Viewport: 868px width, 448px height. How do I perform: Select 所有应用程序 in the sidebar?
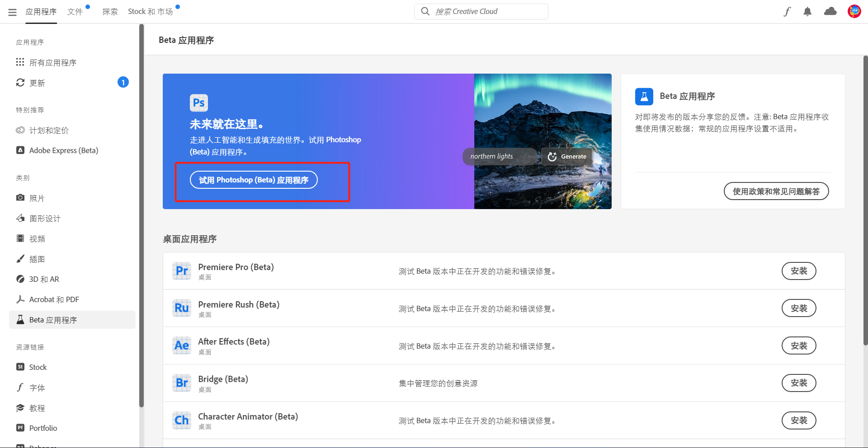click(72, 62)
